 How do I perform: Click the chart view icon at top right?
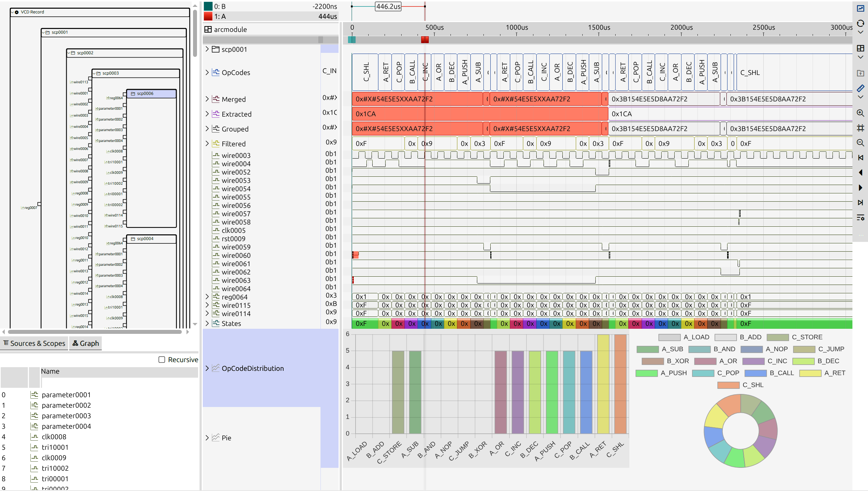point(860,8)
